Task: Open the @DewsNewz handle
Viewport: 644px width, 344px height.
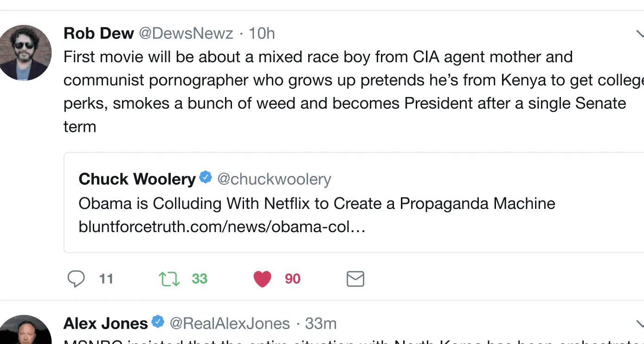Action: pyautogui.click(x=186, y=33)
